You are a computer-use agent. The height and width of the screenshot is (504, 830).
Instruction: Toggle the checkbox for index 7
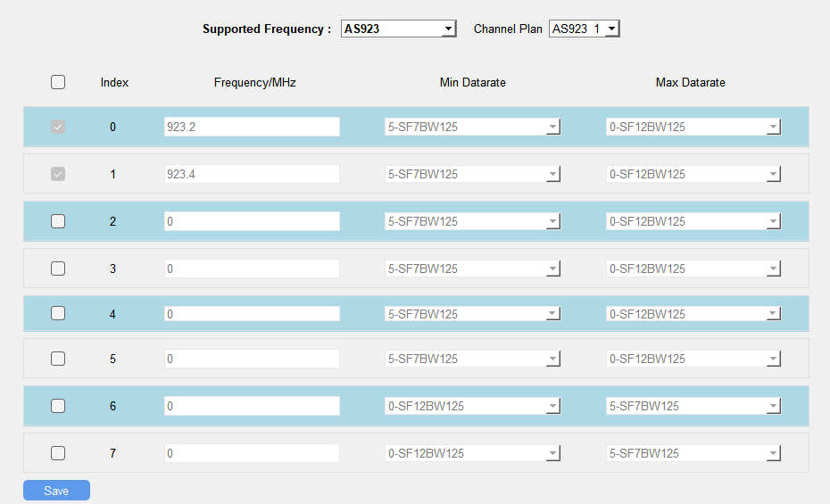[x=58, y=453]
